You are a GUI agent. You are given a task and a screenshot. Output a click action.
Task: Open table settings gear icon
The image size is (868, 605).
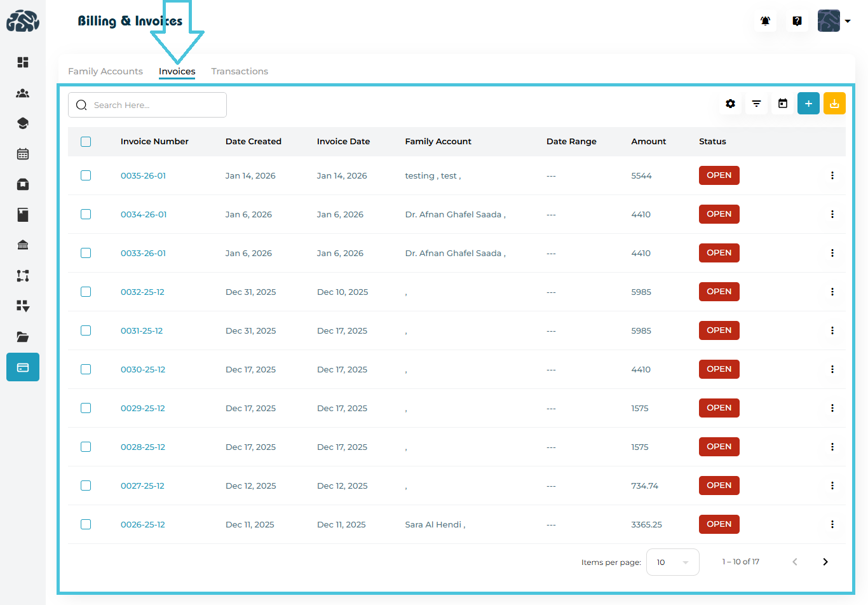click(731, 104)
